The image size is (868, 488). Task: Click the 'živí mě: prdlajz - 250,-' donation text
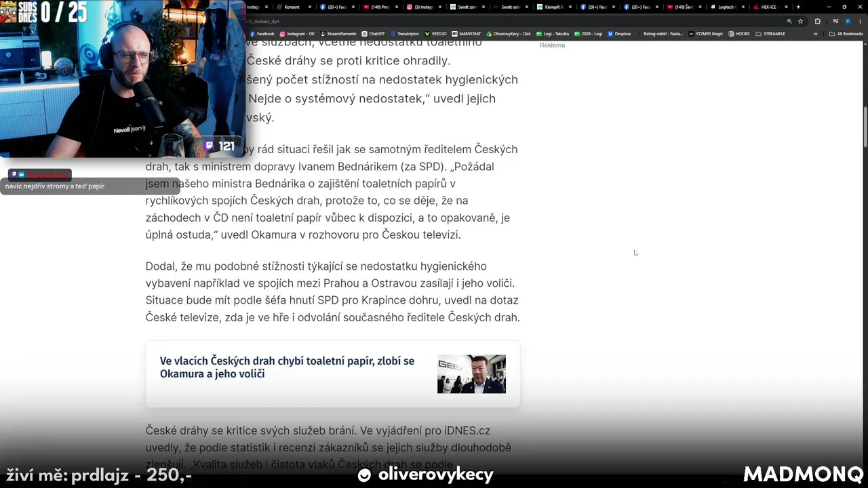click(99, 475)
